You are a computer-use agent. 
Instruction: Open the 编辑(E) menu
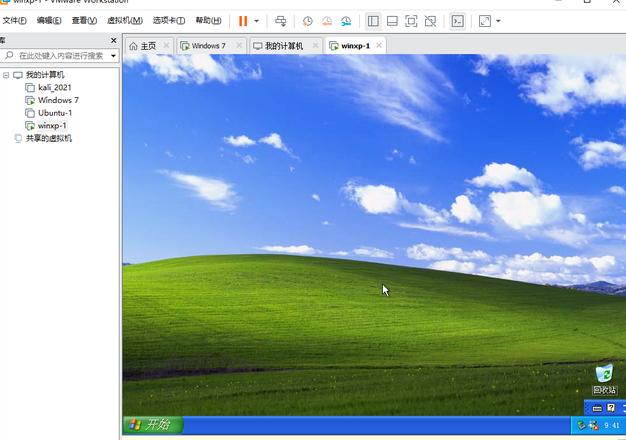pos(49,20)
